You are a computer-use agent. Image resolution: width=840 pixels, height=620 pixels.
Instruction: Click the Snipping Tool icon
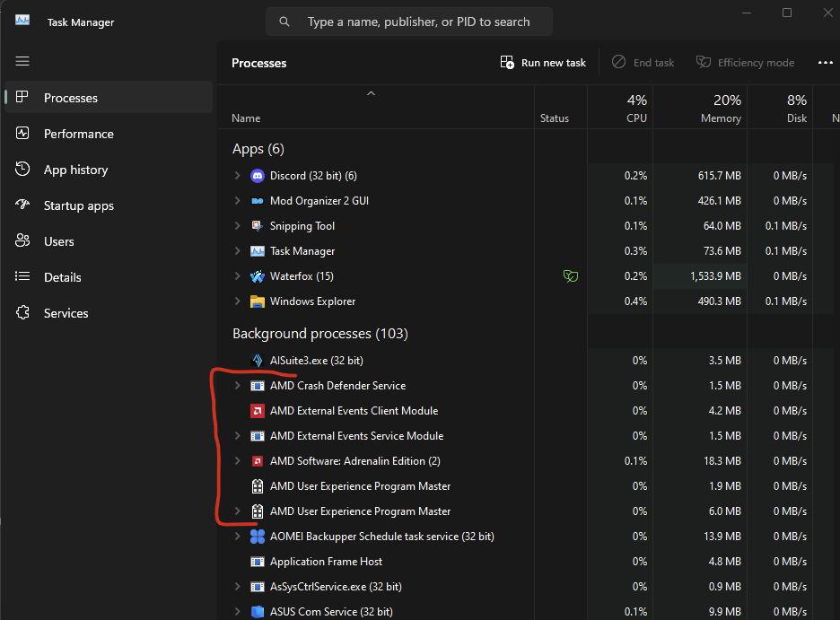(257, 226)
